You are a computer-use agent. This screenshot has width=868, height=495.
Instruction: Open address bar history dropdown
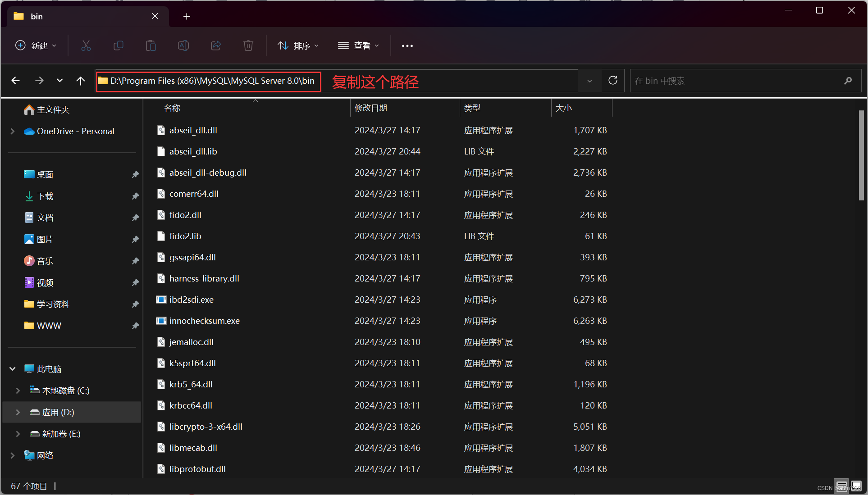(589, 81)
